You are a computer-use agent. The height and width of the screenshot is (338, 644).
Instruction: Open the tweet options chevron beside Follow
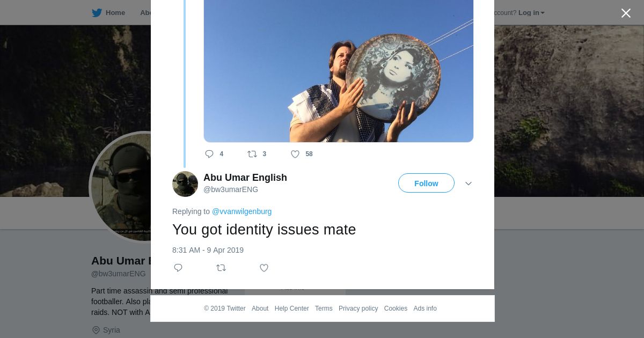click(469, 183)
